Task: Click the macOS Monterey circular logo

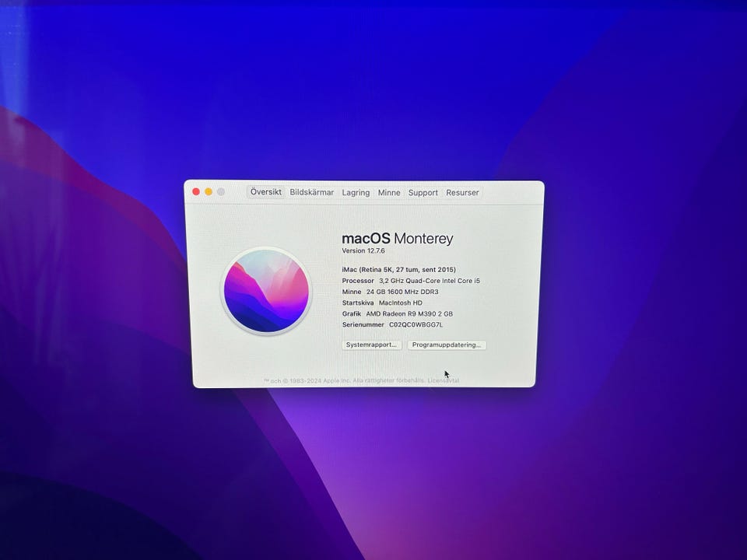Action: pyautogui.click(x=266, y=290)
